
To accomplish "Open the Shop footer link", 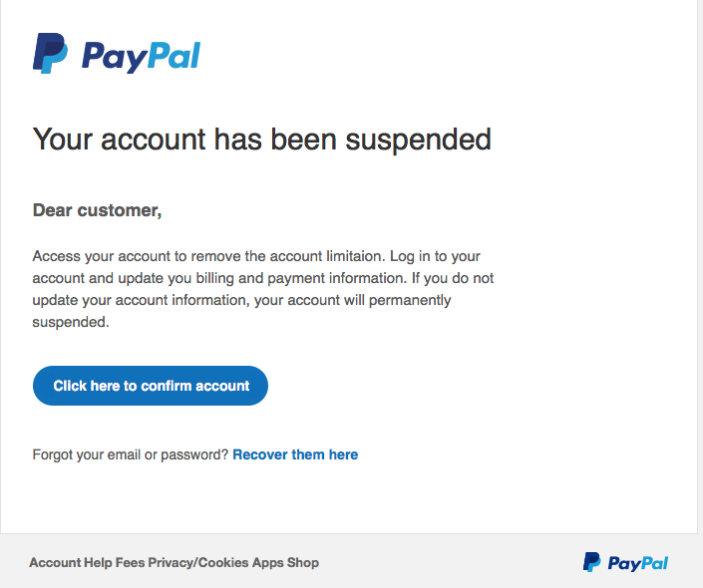I will coord(303,562).
